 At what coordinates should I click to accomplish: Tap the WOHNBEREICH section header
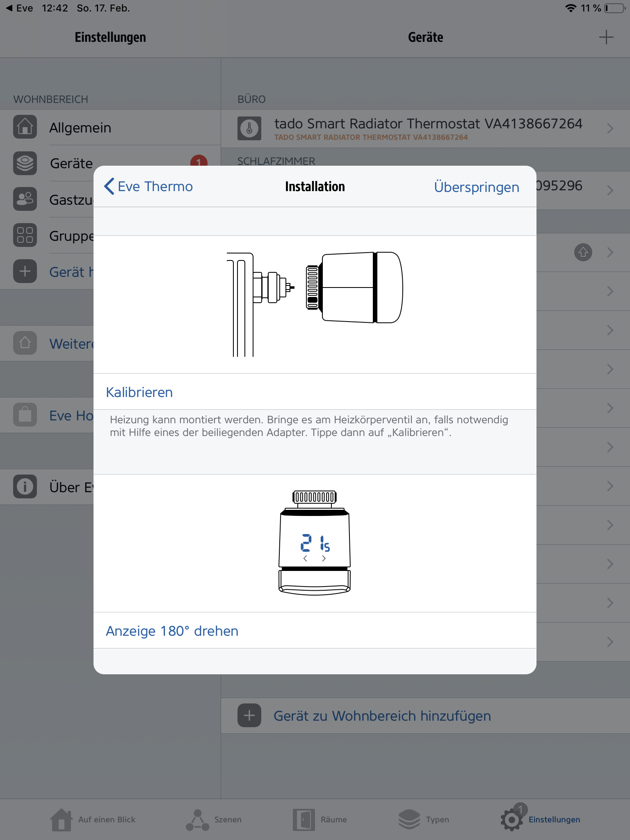50,99
